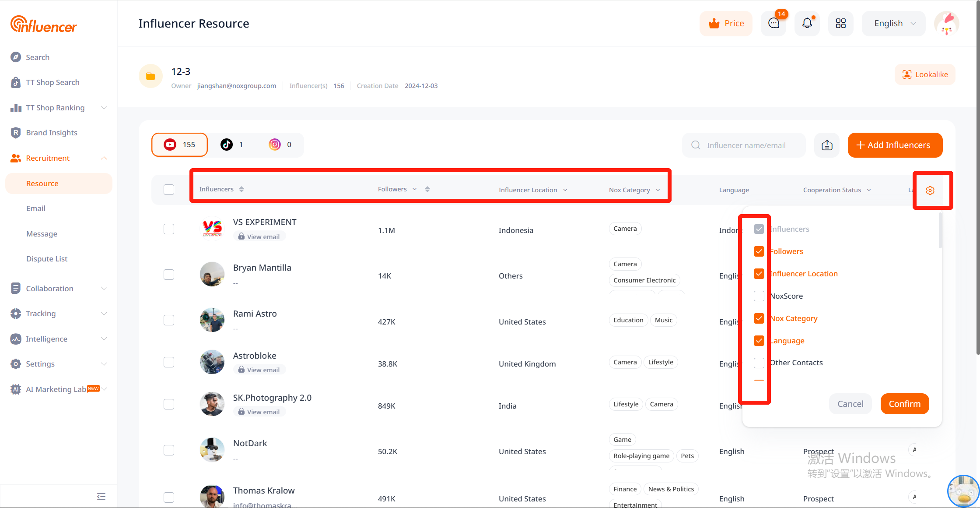Open the apps grid icon
The image size is (980, 508).
point(840,23)
